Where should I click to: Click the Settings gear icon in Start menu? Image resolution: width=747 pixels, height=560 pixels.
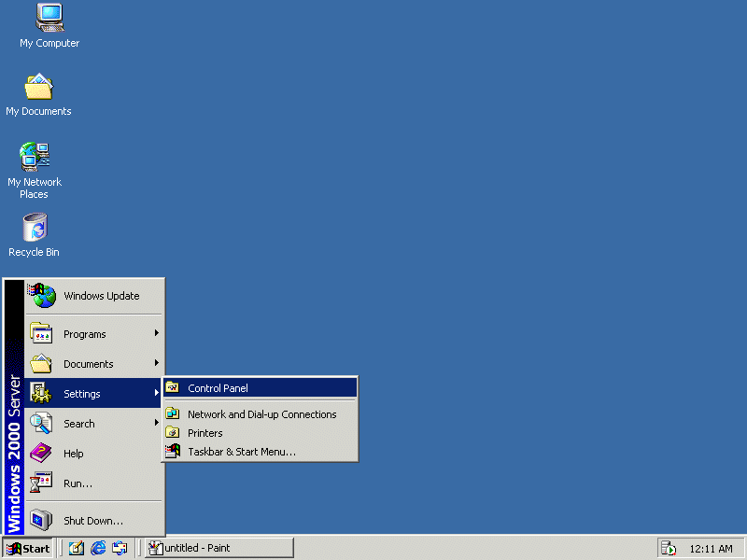[41, 393]
